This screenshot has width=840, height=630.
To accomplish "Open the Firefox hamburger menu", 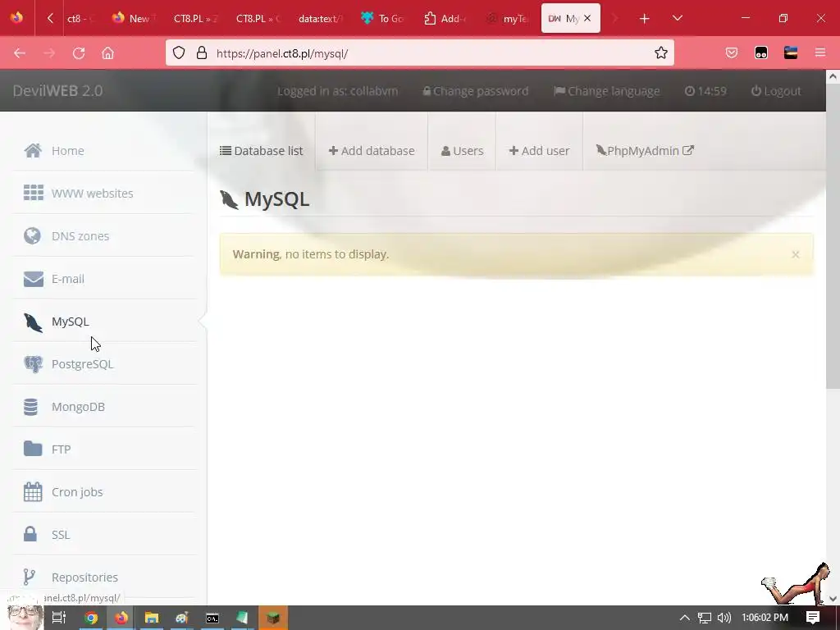I will 820,53.
